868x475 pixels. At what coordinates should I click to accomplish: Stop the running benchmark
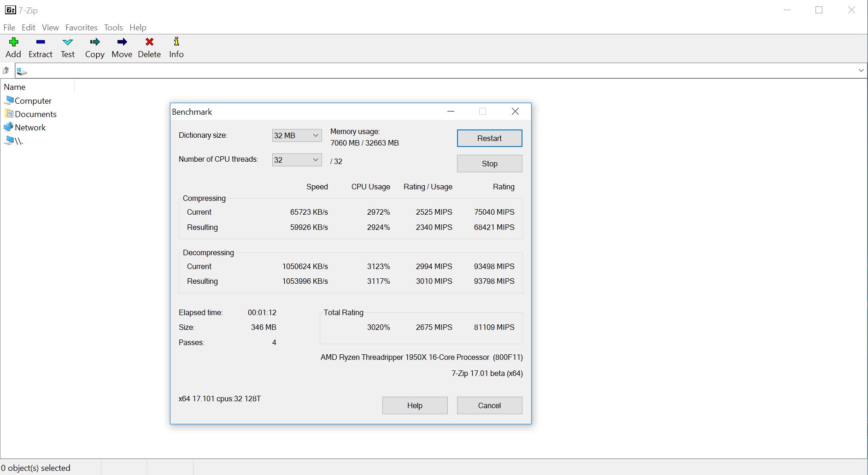click(489, 164)
